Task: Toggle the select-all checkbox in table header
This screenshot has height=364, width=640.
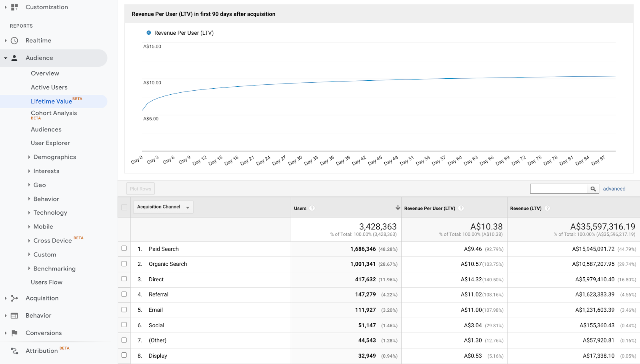Action: 124,207
